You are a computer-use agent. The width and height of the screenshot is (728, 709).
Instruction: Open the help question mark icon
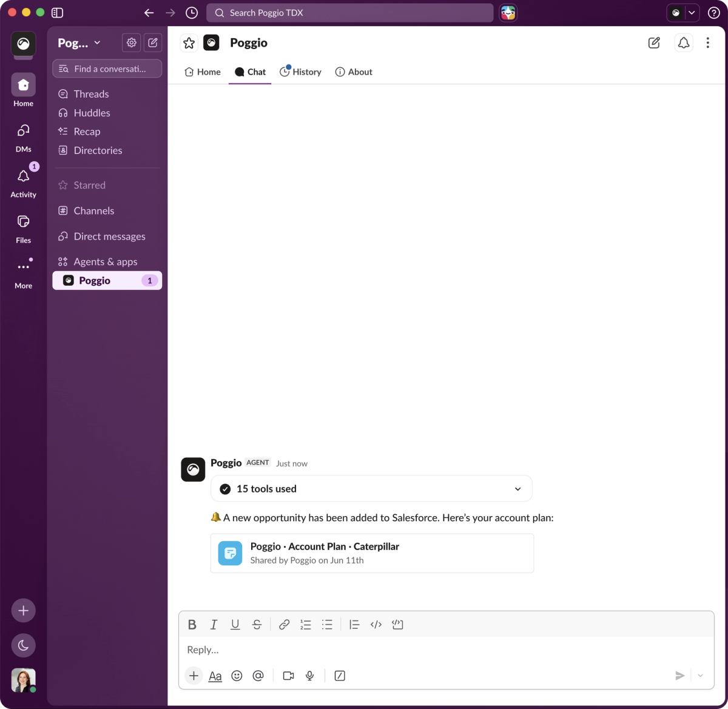(x=714, y=13)
